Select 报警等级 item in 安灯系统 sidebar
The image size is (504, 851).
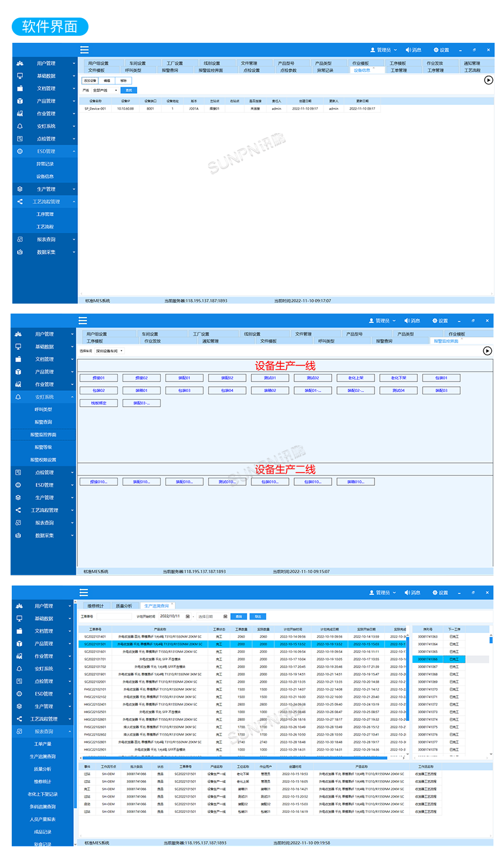pyautogui.click(x=43, y=447)
